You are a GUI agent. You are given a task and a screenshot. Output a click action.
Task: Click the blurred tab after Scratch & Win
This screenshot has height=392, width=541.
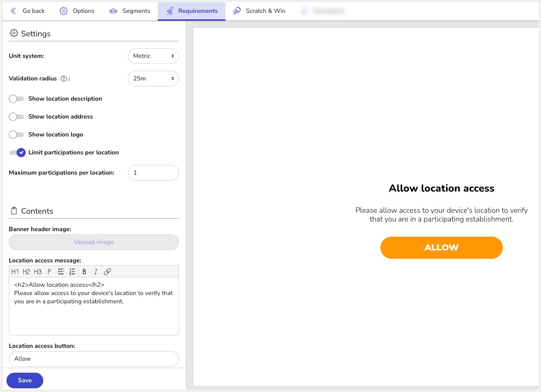click(x=323, y=11)
